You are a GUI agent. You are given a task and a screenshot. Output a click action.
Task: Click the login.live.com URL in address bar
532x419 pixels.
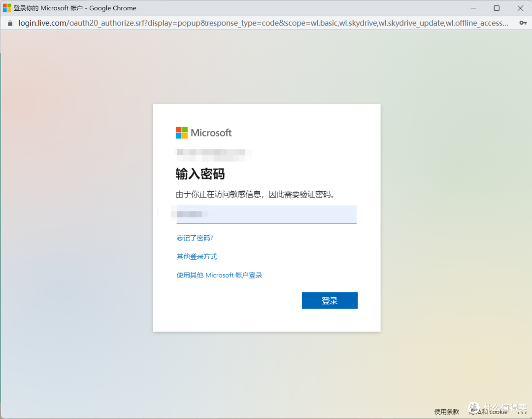pyautogui.click(x=263, y=23)
